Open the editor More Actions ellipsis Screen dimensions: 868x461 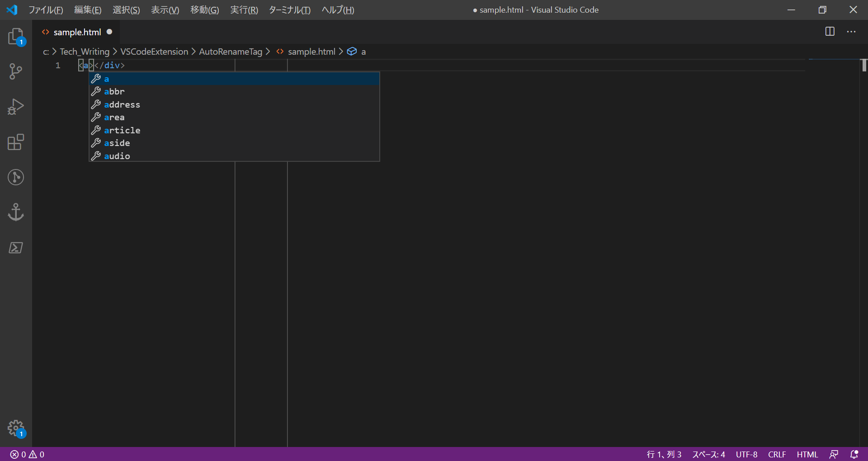click(x=851, y=32)
